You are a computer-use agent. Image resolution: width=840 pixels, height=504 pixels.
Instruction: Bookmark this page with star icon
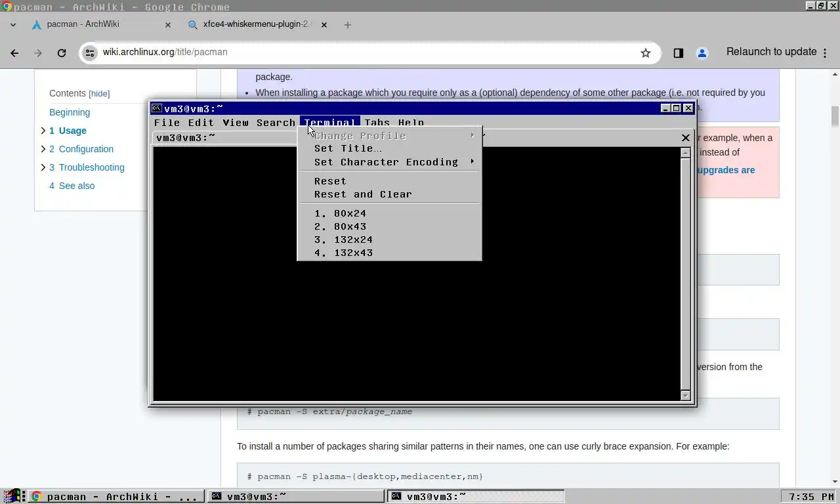point(646,53)
